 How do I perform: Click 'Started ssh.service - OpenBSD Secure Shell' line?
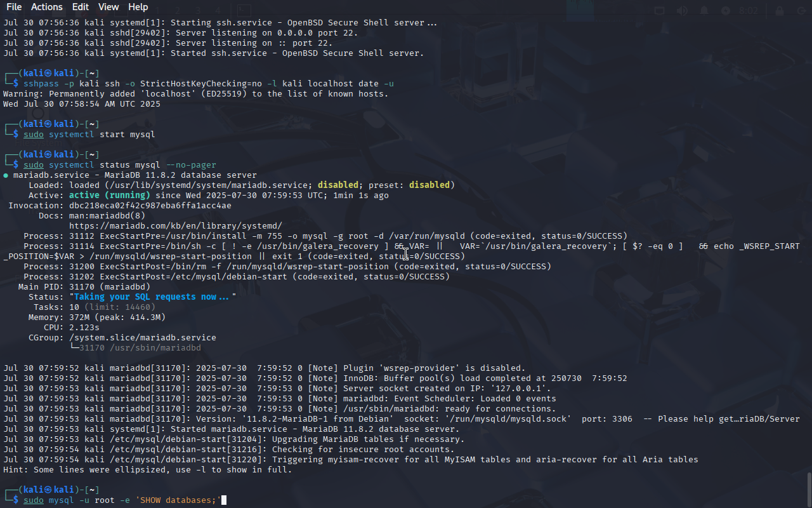(x=214, y=53)
